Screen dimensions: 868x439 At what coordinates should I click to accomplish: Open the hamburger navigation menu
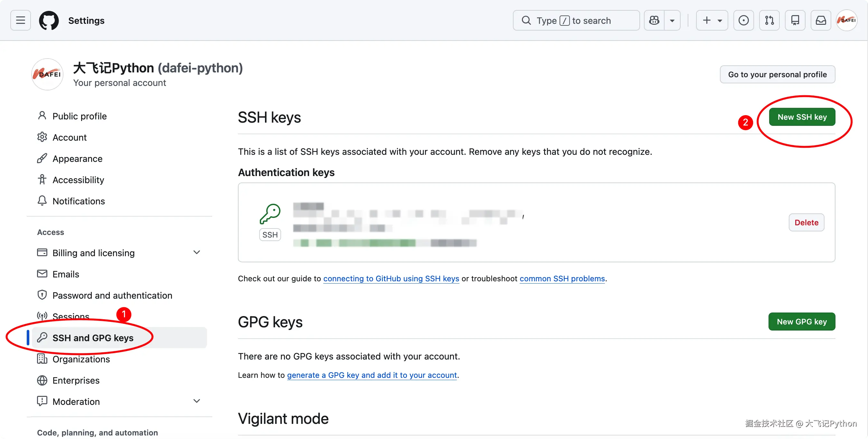pos(21,21)
